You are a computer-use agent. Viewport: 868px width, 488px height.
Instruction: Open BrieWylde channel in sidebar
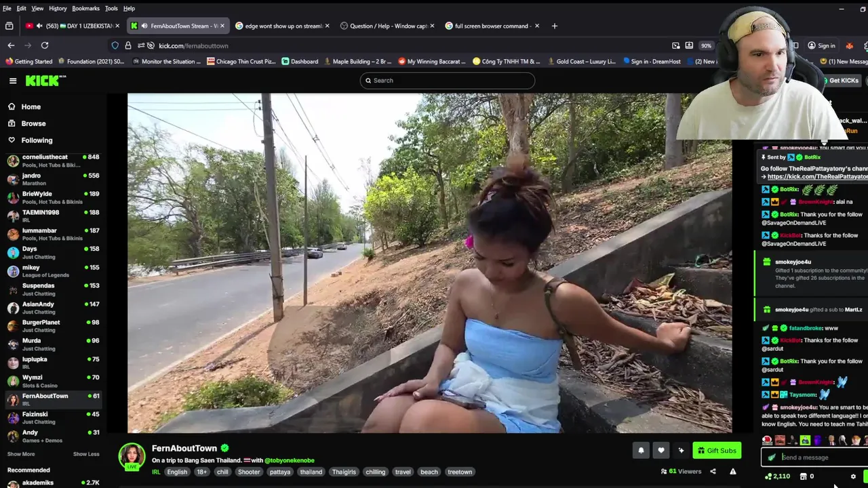click(x=53, y=197)
